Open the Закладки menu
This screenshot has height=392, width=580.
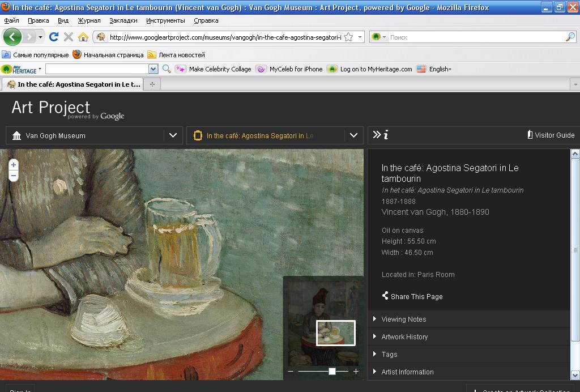[123, 20]
